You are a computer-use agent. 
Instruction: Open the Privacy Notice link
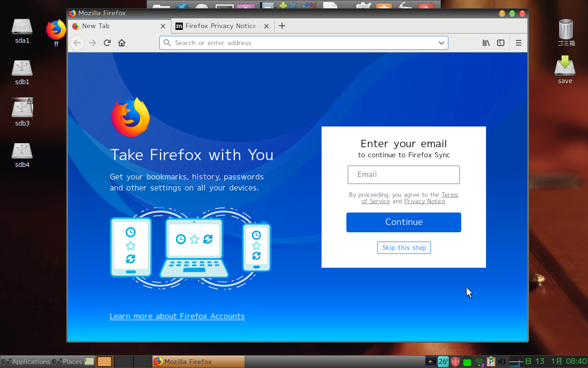pyautogui.click(x=424, y=201)
